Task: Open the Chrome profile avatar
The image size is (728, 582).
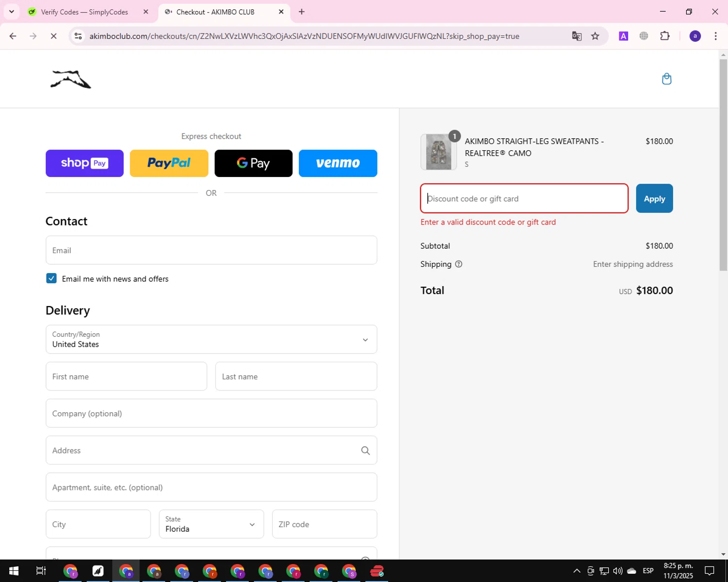Action: pos(695,36)
